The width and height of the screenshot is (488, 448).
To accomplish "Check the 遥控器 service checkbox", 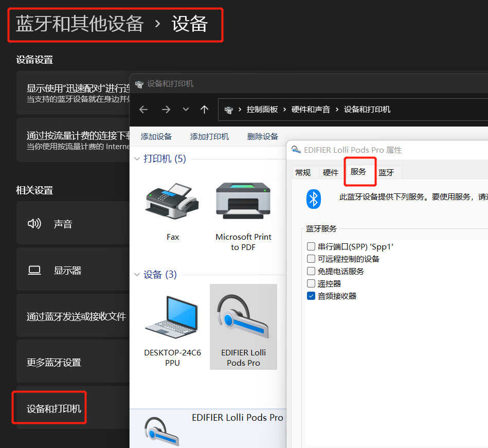I will [311, 283].
